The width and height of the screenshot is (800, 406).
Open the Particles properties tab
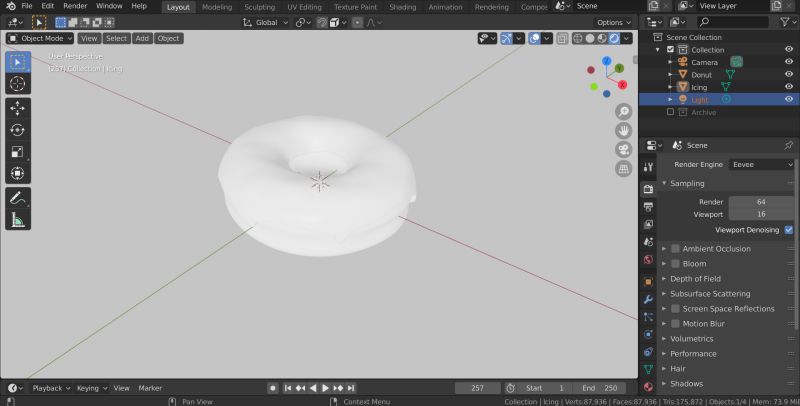click(648, 317)
